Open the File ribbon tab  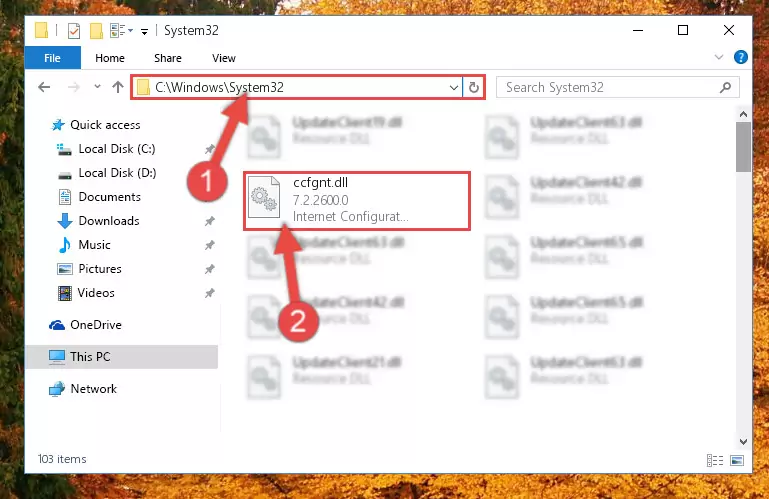[52, 58]
